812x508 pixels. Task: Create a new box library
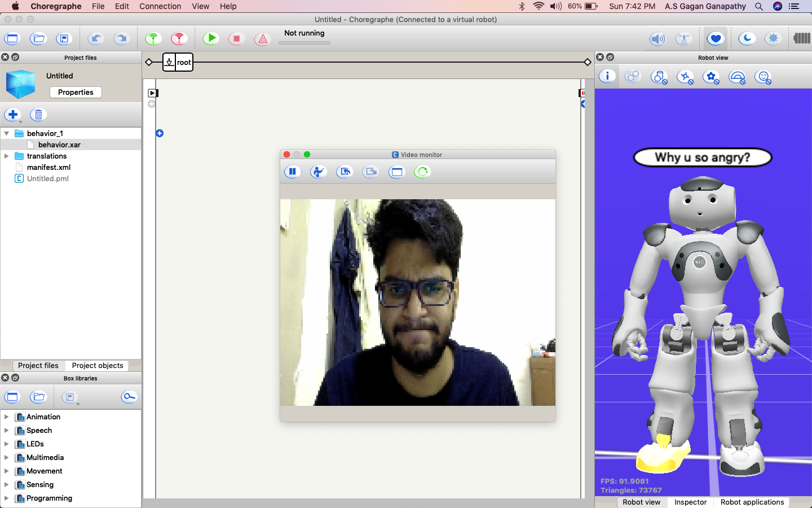point(12,397)
